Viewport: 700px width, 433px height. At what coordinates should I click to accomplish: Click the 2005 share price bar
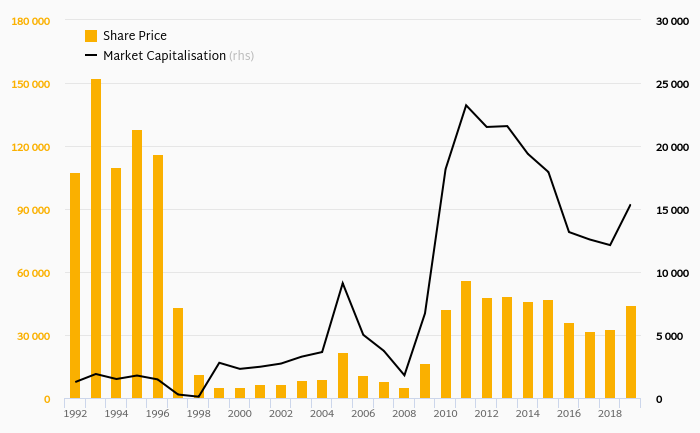343,376
